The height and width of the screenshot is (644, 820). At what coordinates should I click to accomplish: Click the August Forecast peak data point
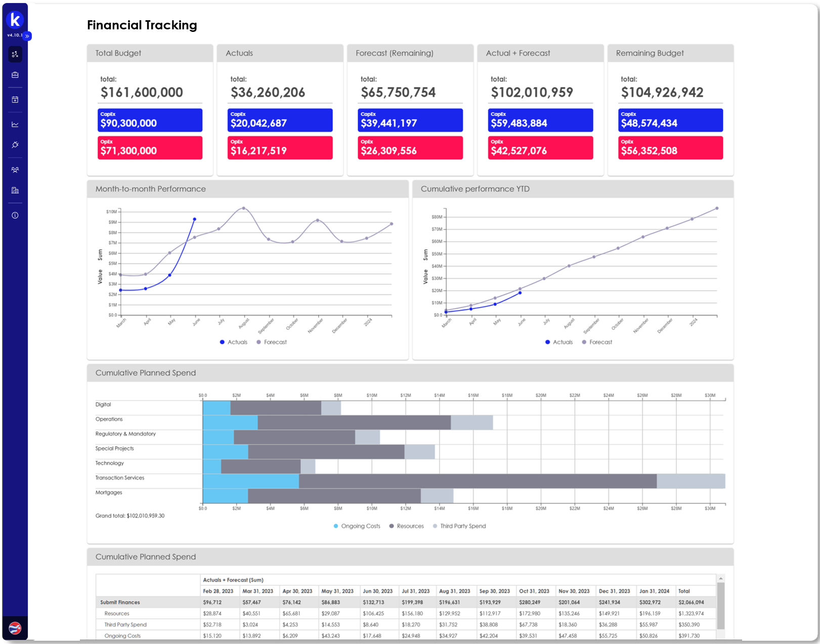click(x=244, y=208)
